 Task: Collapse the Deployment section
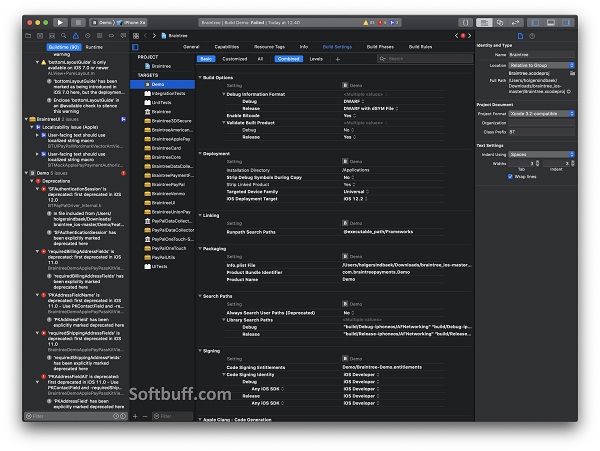(200, 153)
